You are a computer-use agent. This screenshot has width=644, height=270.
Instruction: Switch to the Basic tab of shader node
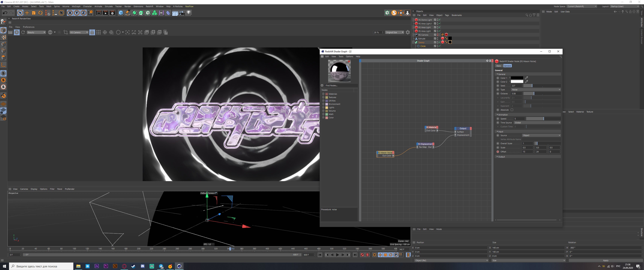pos(499,66)
